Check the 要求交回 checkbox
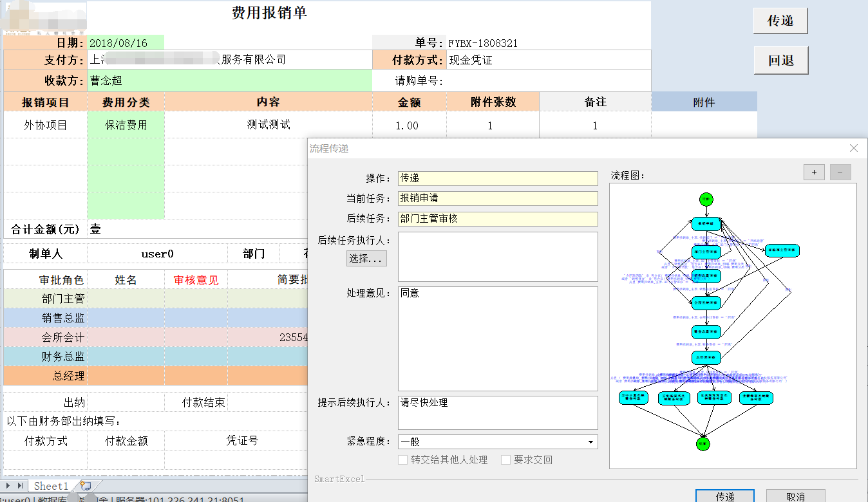The image size is (868, 502). tap(506, 460)
